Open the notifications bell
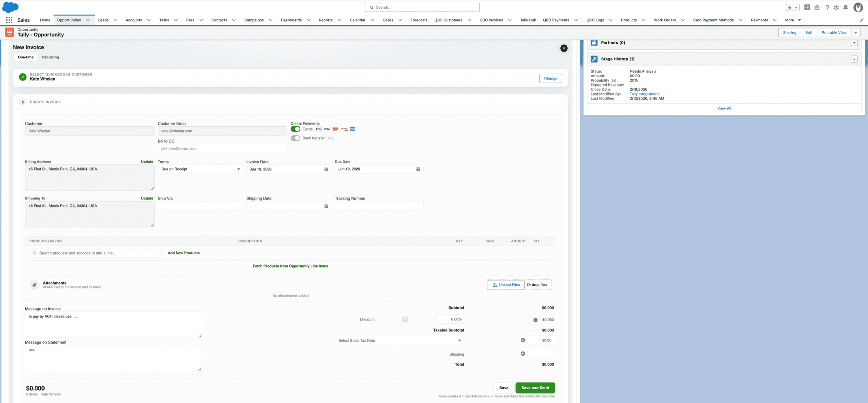868x403 pixels. pos(846,7)
